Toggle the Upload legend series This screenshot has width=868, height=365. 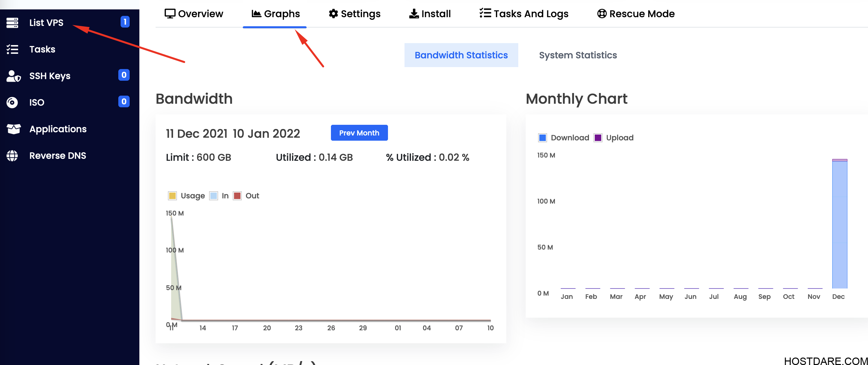[x=614, y=138]
